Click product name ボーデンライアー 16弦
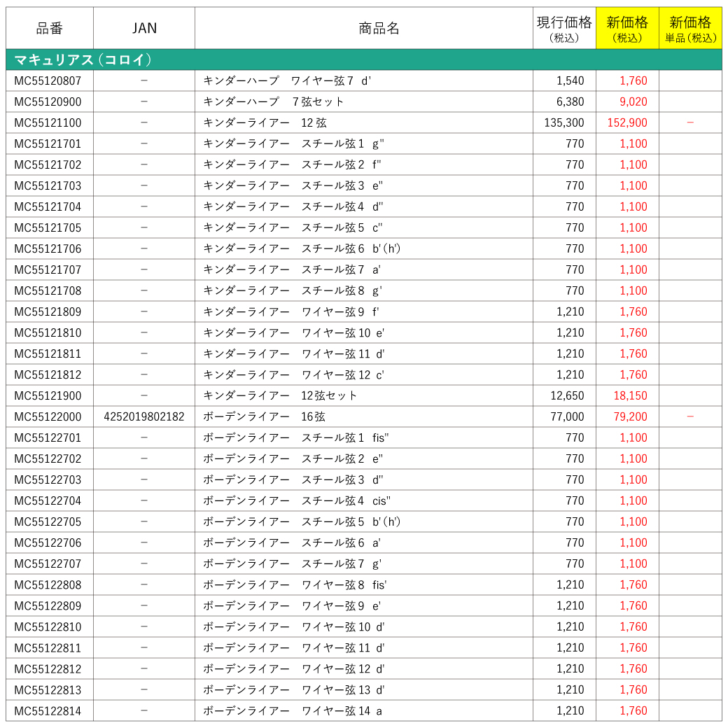This screenshot has height=728, width=728. [x=264, y=416]
